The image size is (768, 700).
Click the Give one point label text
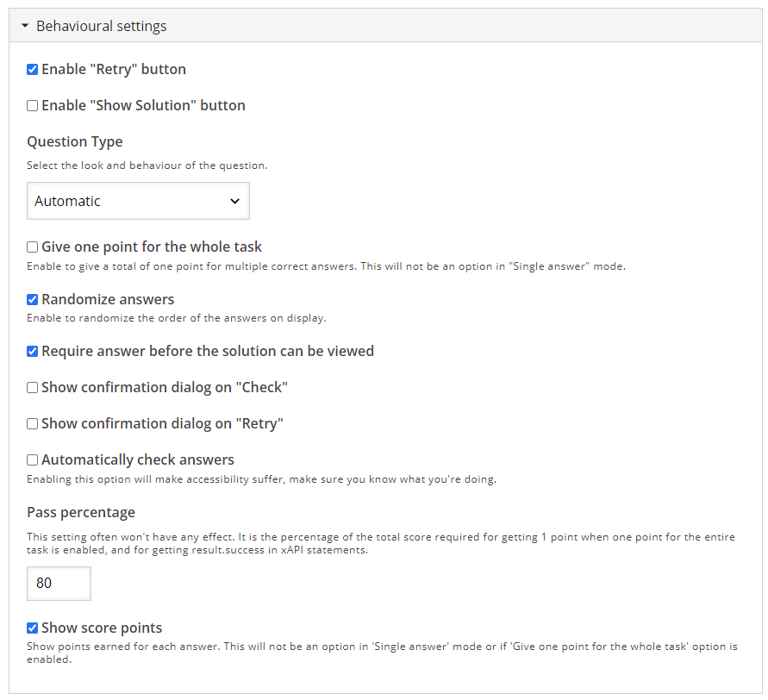coord(152,247)
